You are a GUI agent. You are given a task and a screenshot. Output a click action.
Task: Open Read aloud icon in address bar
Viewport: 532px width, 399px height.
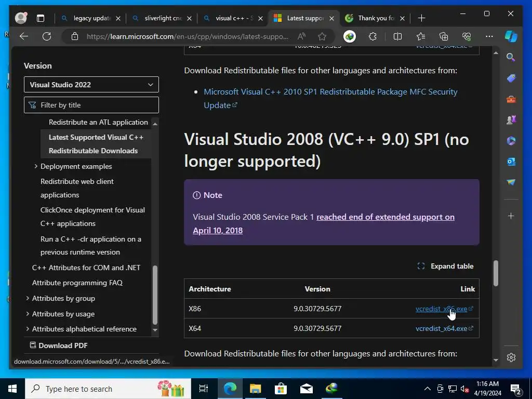point(301,36)
